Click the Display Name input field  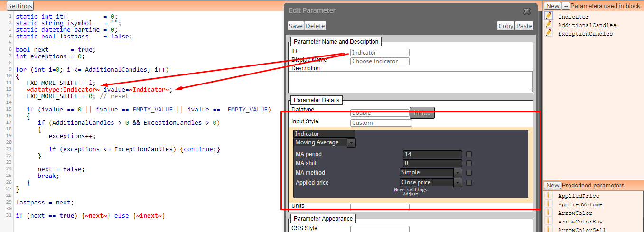pyautogui.click(x=380, y=61)
